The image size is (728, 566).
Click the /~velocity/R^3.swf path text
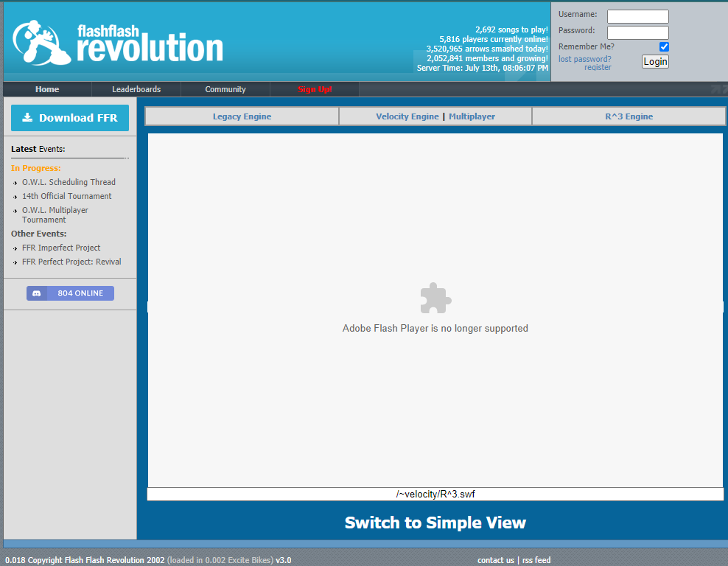(435, 494)
